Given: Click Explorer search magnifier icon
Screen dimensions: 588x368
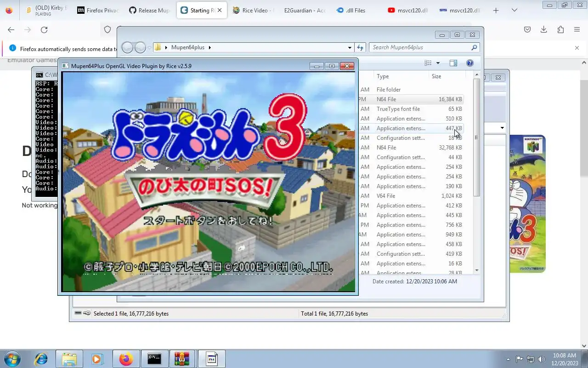Looking at the screenshot, I should pyautogui.click(x=474, y=47).
